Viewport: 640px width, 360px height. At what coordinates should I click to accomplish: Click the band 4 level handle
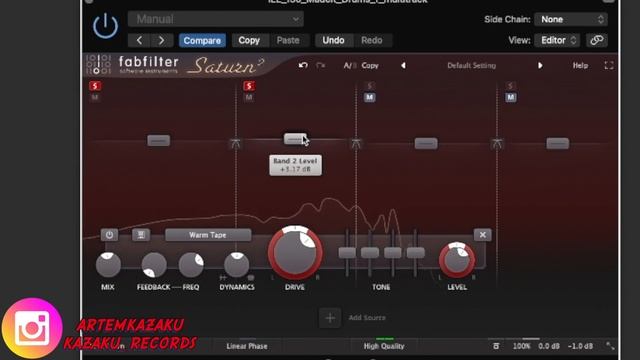pos(558,143)
